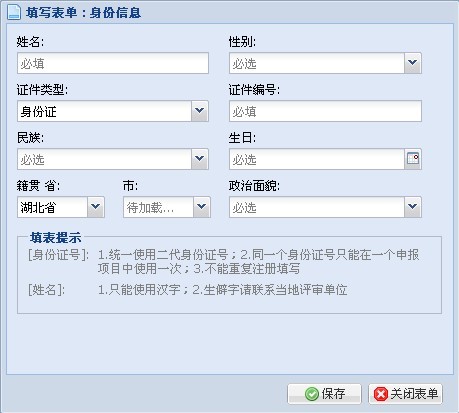Image resolution: width=459 pixels, height=413 pixels.
Task: Open the 证件类型 dropdown arrow
Action: (200, 111)
